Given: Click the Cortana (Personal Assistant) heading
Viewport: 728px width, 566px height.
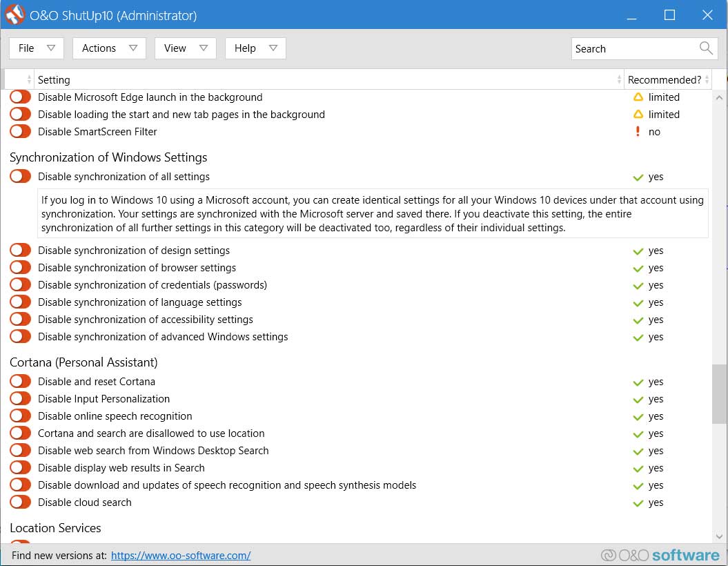Looking at the screenshot, I should click(83, 362).
